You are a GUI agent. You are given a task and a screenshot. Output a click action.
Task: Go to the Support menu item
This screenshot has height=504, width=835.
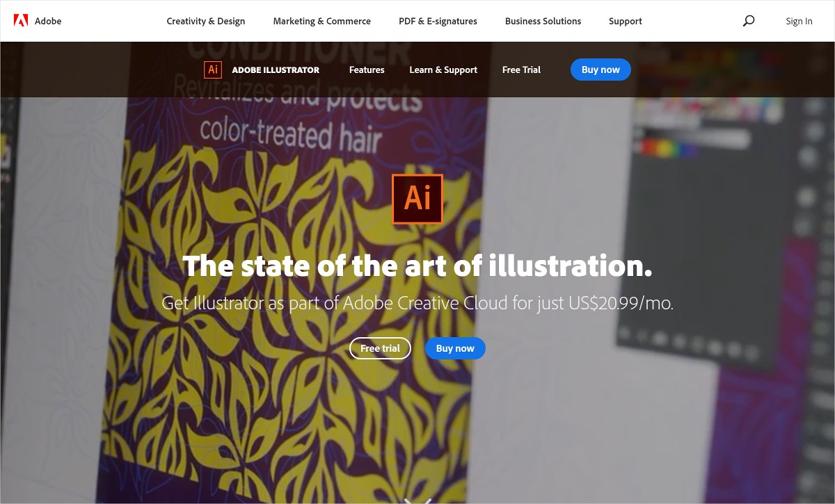[626, 21]
